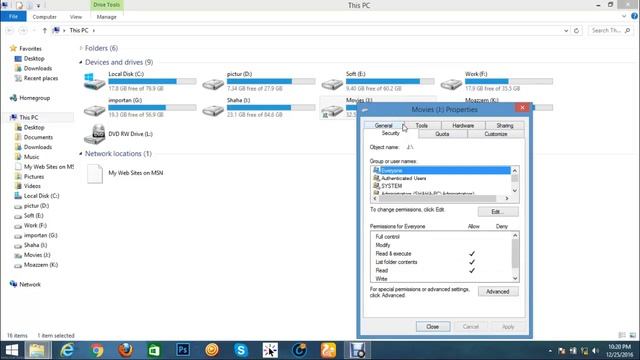
Task: Select Everyone in group list
Action: (441, 170)
